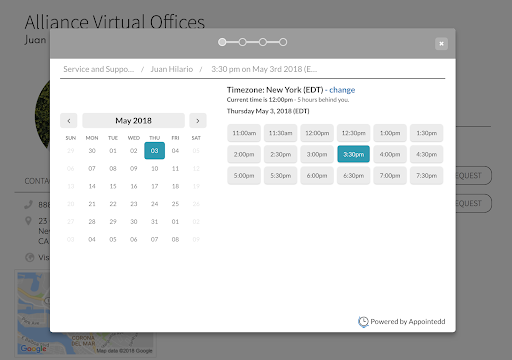Select the 1:30pm time slot
This screenshot has width=512, height=360.
pyautogui.click(x=426, y=133)
